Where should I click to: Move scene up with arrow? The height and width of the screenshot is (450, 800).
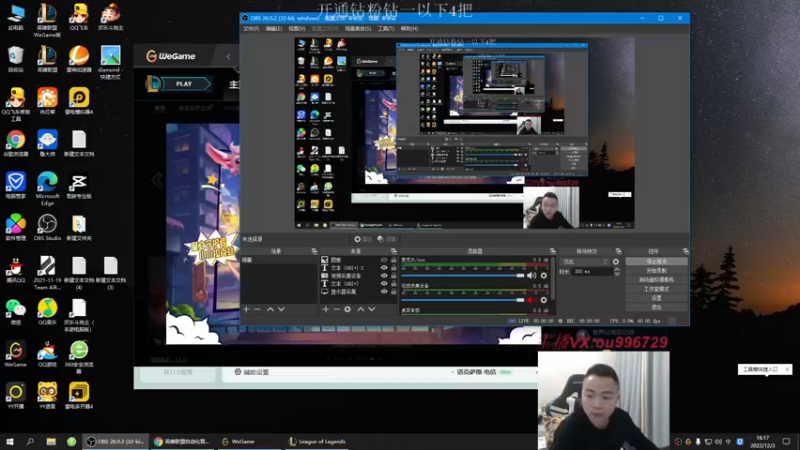pyautogui.click(x=270, y=309)
